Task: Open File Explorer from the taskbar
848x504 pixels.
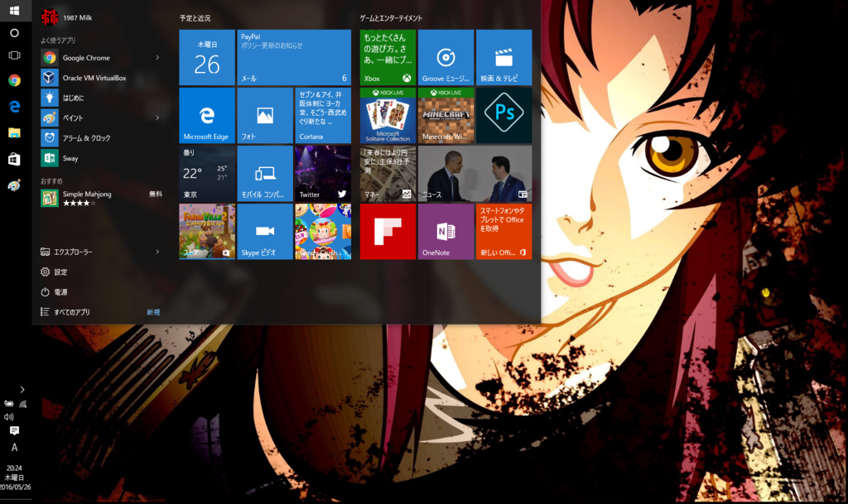Action: pos(15,132)
